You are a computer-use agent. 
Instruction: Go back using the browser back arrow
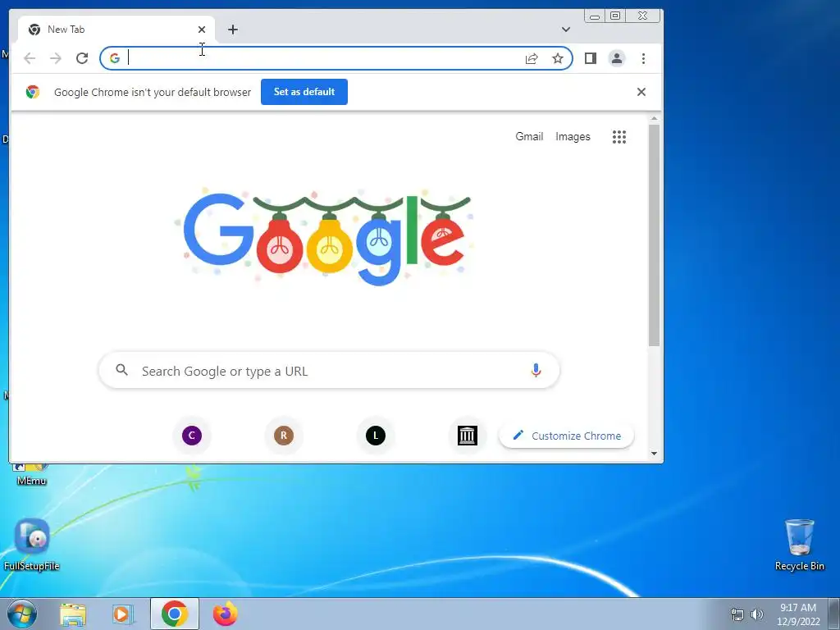click(x=30, y=58)
